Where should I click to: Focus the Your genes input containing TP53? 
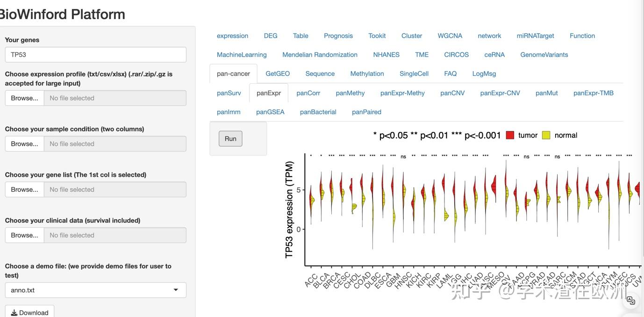[x=95, y=55]
